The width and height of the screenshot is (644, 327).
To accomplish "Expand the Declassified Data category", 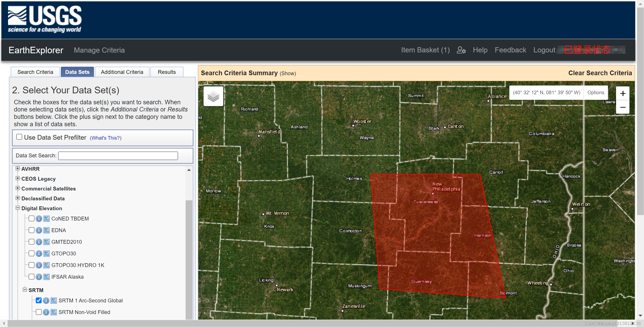I will (17, 198).
